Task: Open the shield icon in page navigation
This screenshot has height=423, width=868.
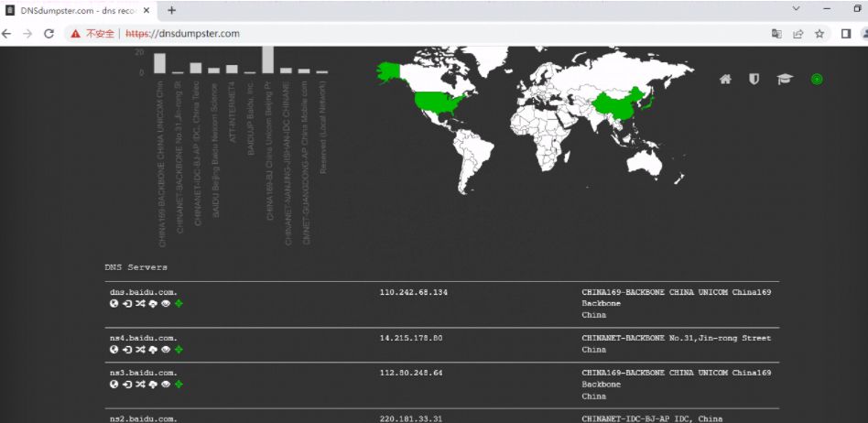Action: click(754, 79)
